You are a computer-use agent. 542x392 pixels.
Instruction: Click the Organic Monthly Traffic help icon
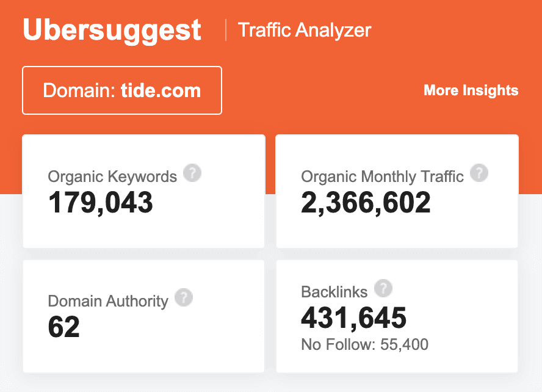click(480, 173)
